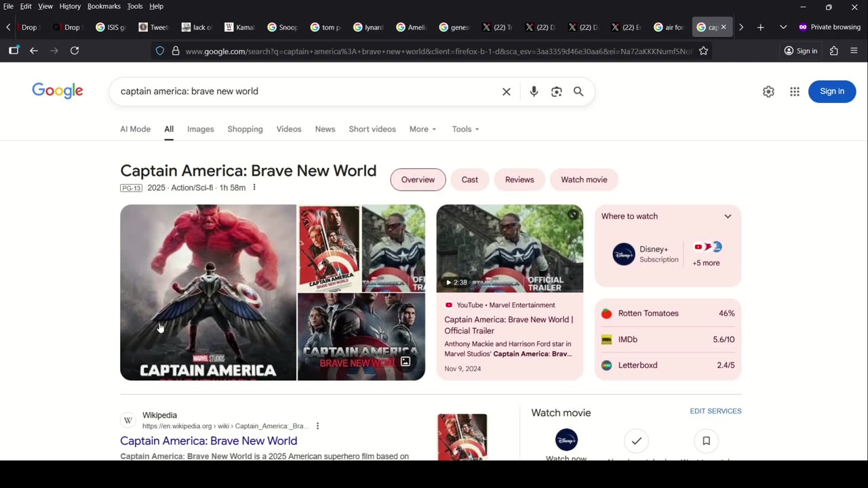Open the Disney+ Subscription option
Screen dimensions: 868x488
pyautogui.click(x=645, y=254)
